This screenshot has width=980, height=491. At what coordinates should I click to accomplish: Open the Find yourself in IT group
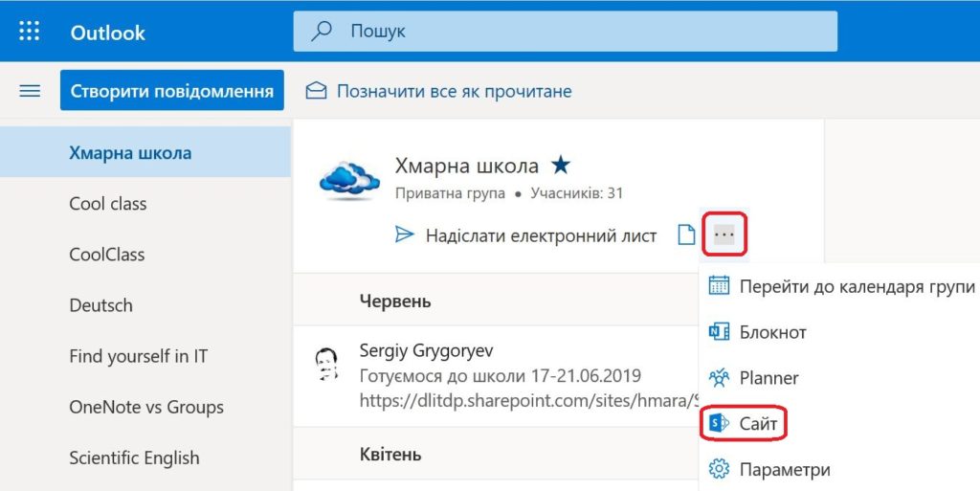tap(145, 356)
